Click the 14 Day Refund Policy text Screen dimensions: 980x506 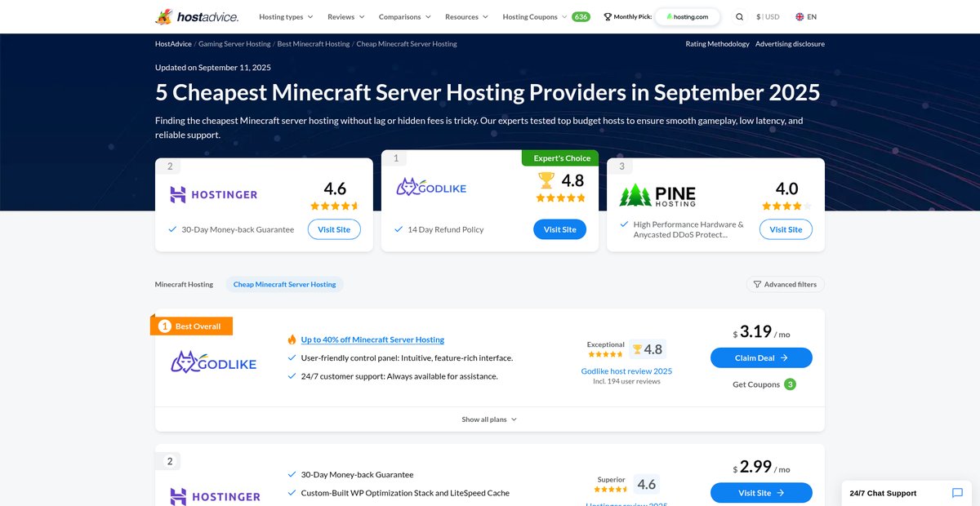(x=445, y=229)
